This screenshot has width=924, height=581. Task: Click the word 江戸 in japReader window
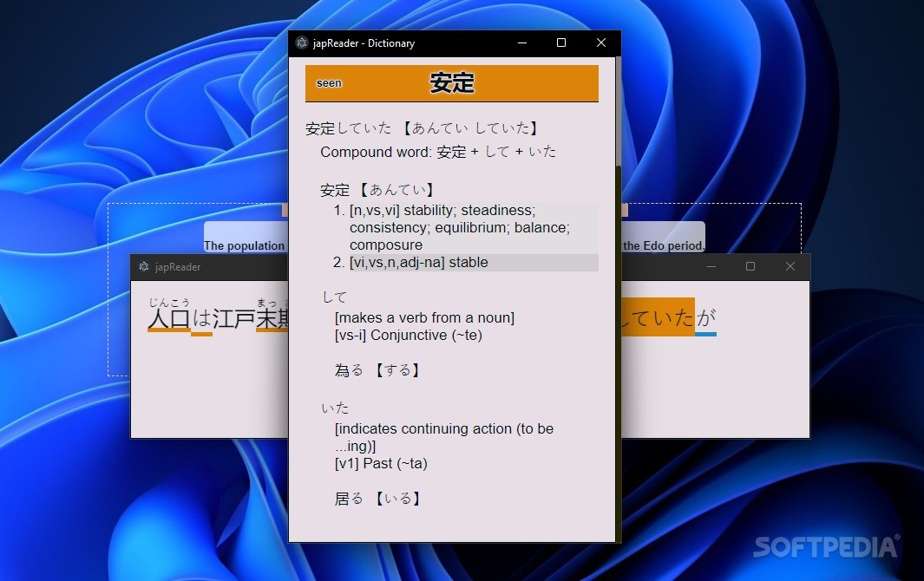click(x=234, y=319)
